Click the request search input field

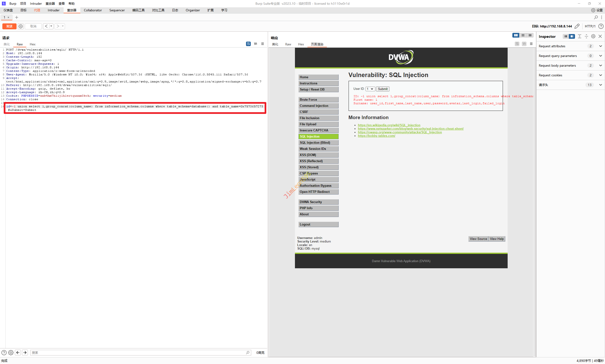(137, 352)
